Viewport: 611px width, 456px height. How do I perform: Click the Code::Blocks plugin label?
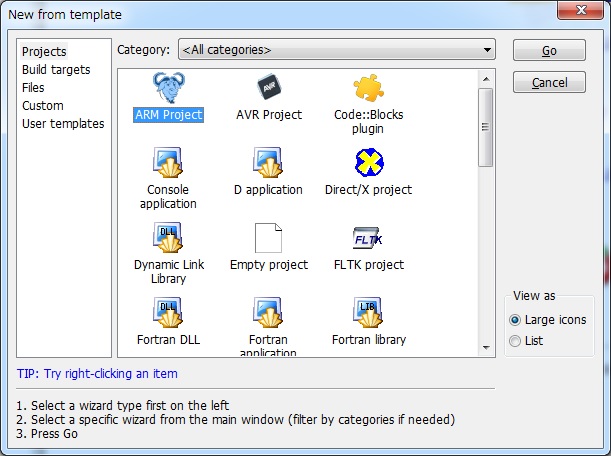pos(369,121)
